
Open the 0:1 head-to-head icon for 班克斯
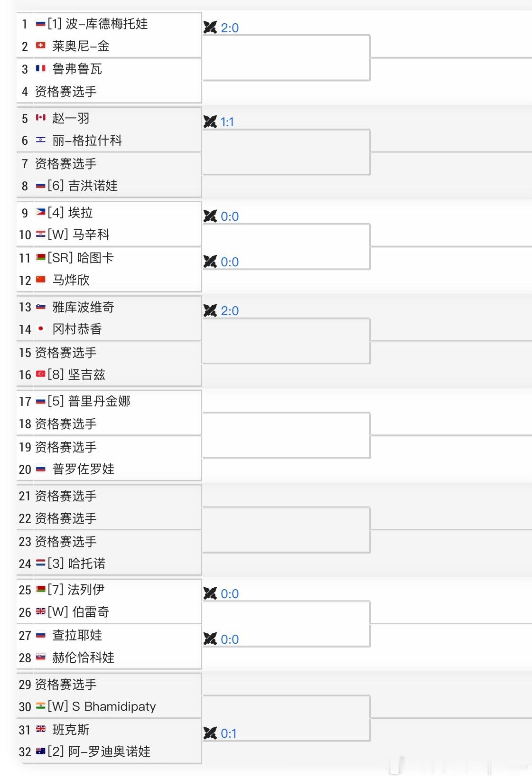point(210,733)
